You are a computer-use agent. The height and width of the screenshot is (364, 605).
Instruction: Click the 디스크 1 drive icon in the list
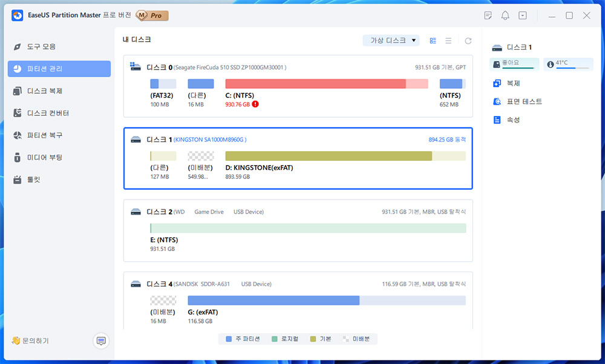click(x=136, y=139)
